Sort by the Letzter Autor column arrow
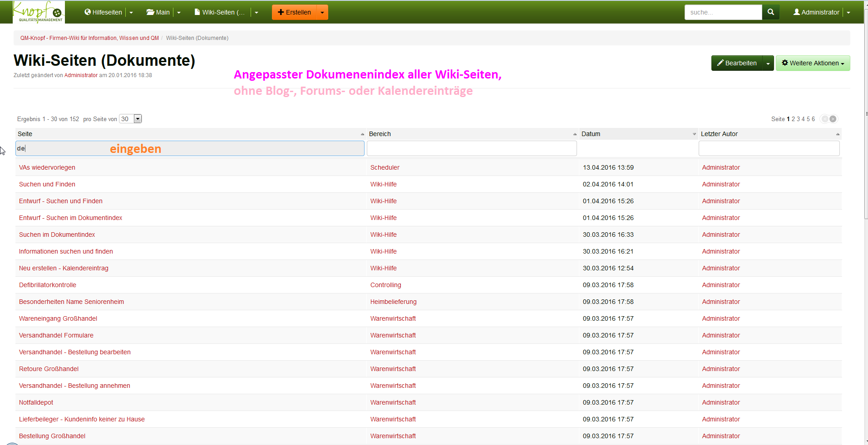 point(838,134)
